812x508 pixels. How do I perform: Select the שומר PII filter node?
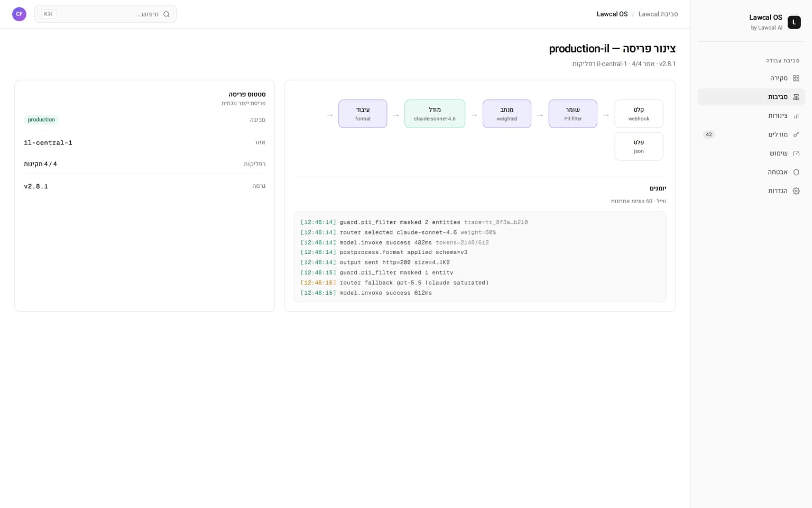click(573, 114)
